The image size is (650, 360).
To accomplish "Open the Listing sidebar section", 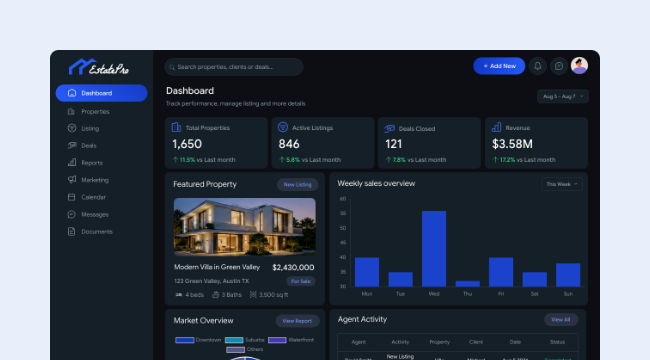I will 90,129.
